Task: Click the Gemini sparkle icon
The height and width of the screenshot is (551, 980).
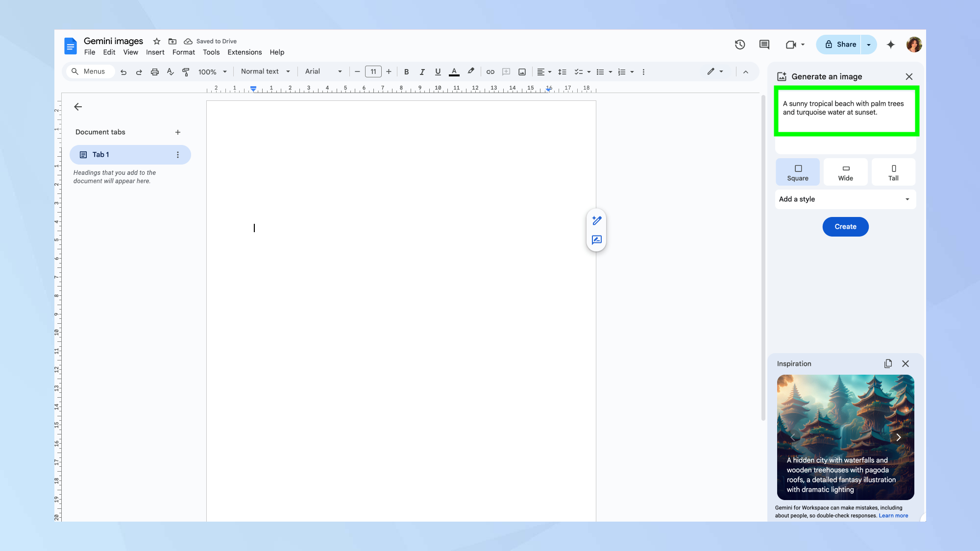Action: pos(891,45)
